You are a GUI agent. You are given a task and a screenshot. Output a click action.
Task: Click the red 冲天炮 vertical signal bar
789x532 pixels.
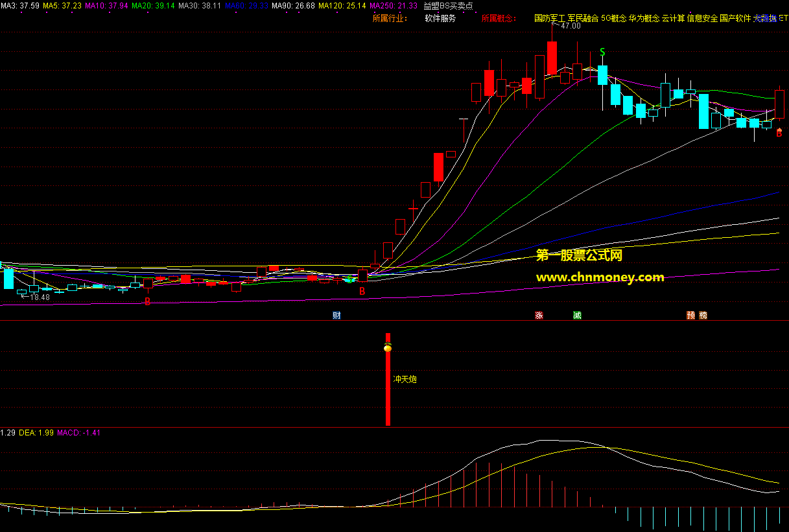point(388,380)
